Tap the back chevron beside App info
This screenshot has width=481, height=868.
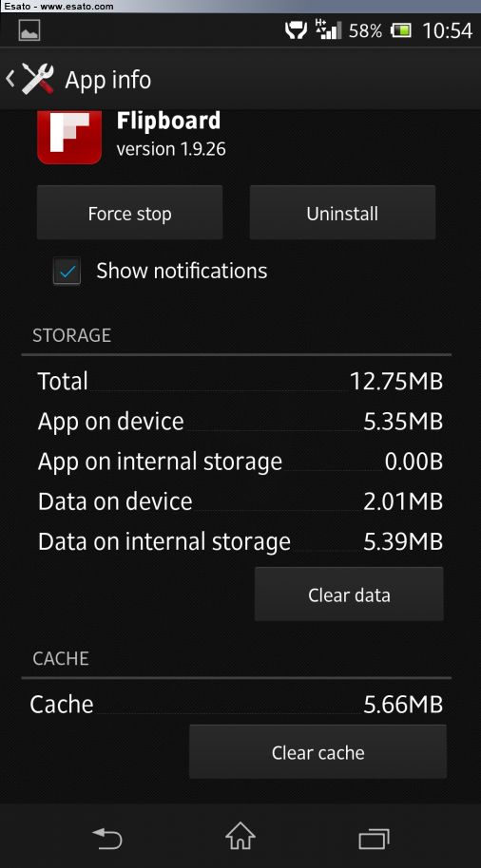tap(10, 79)
